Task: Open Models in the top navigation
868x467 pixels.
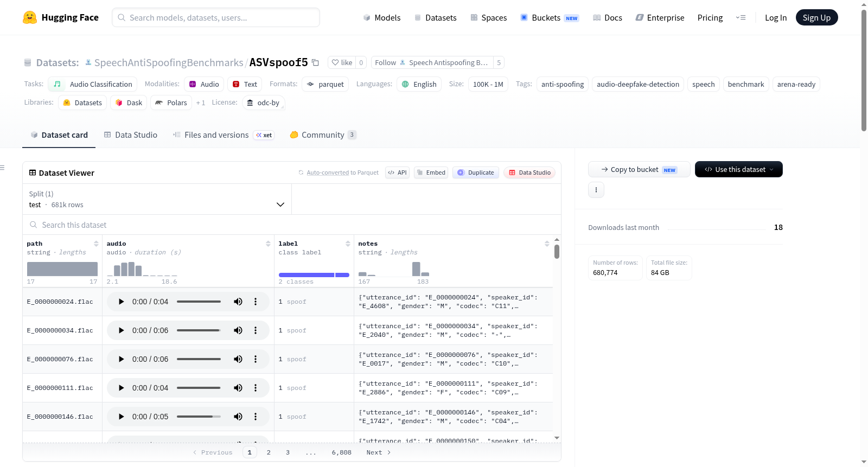Action: click(382, 17)
